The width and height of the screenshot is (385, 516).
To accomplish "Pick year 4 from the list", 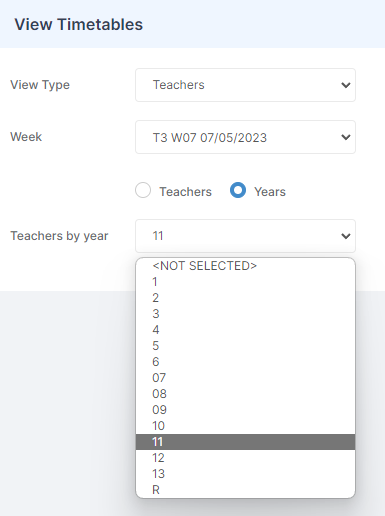I will tap(245, 330).
